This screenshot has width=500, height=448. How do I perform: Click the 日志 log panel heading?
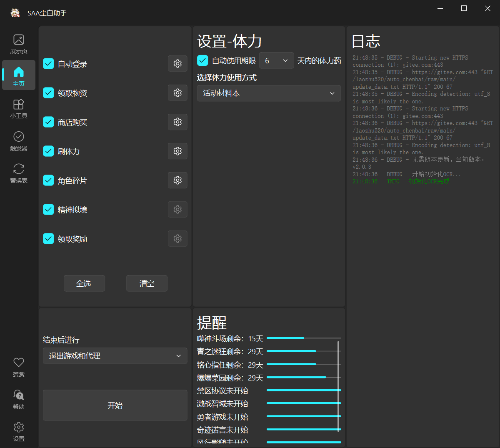pos(366,41)
